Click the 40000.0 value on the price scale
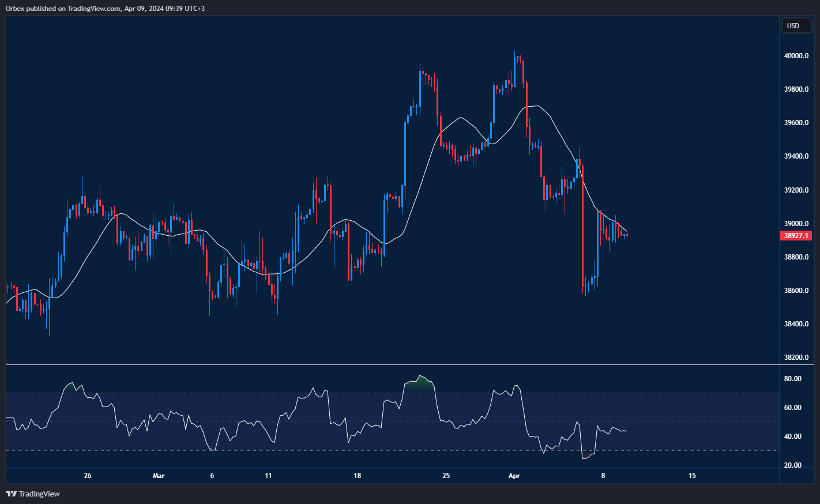 [x=798, y=56]
